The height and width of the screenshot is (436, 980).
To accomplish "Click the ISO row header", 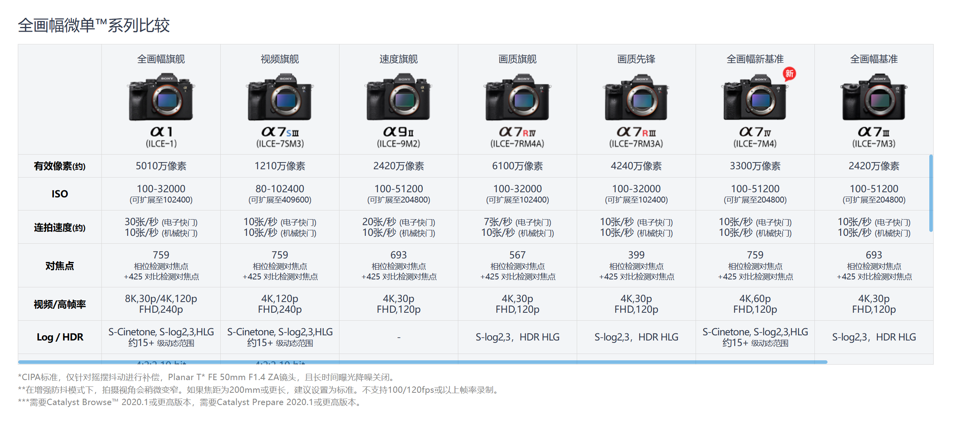I will point(60,194).
